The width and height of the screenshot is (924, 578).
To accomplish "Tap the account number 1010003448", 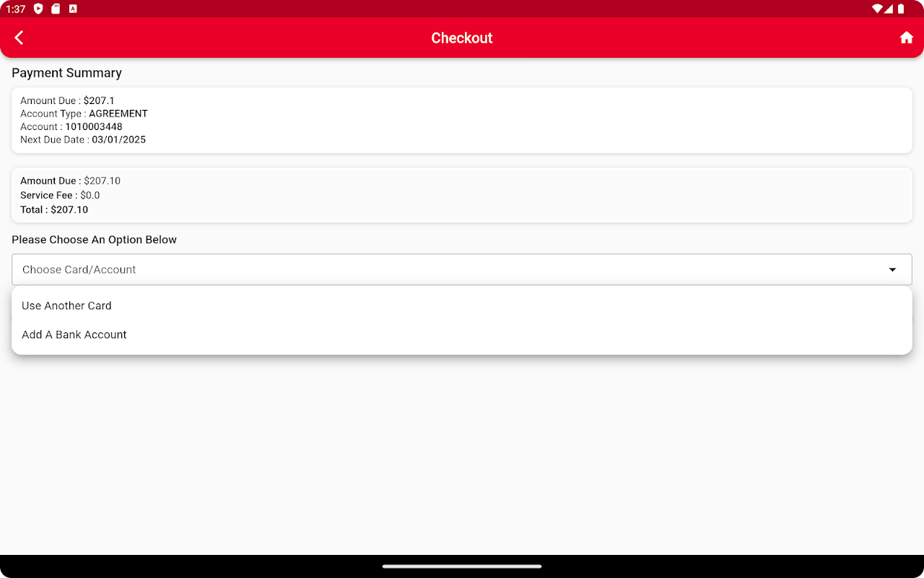I will pos(94,126).
